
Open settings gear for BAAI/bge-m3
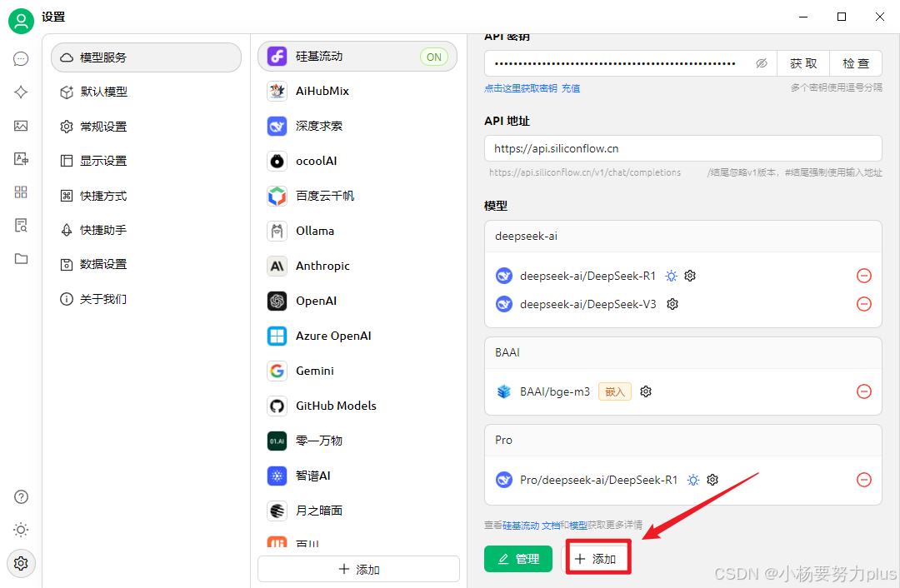point(646,391)
